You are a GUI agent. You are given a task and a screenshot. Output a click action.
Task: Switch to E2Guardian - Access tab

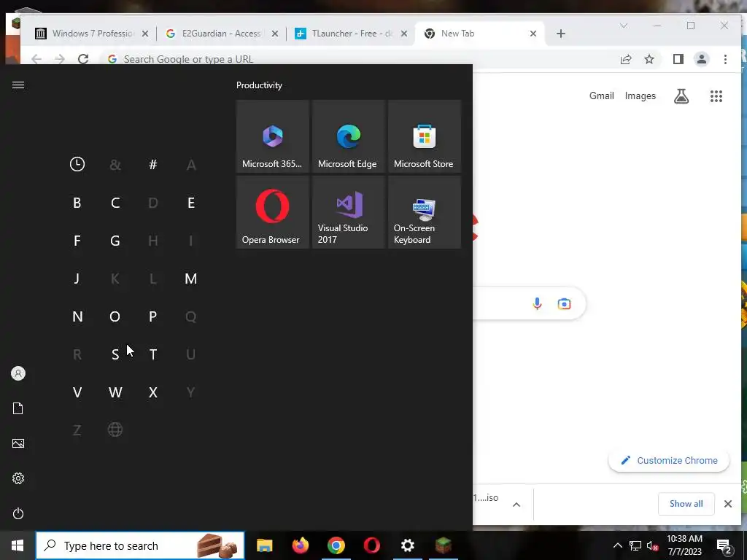(x=220, y=34)
